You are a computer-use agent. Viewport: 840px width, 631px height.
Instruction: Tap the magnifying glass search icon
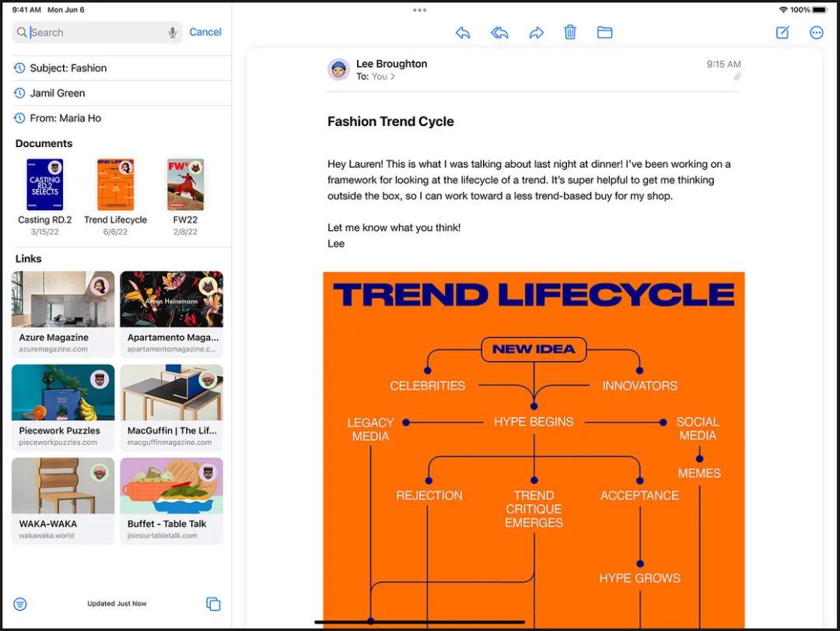[22, 32]
